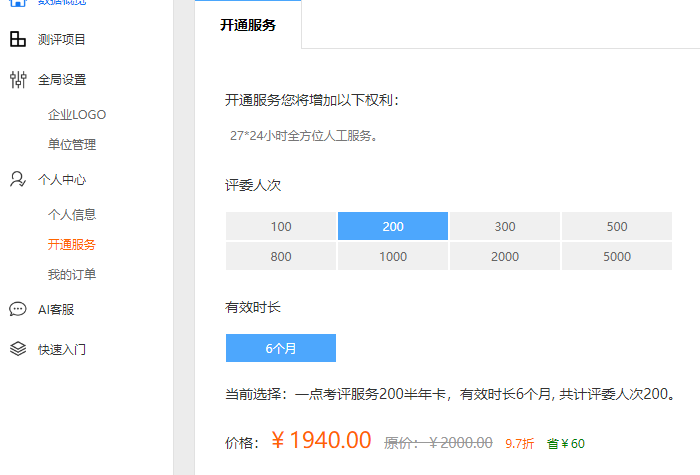Select the 6个月 duration option
Image resolution: width=700 pixels, height=475 pixels.
[281, 348]
